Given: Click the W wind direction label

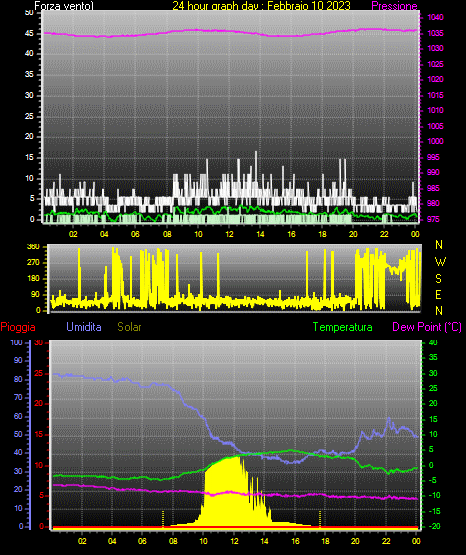Looking at the screenshot, I should tap(440, 262).
